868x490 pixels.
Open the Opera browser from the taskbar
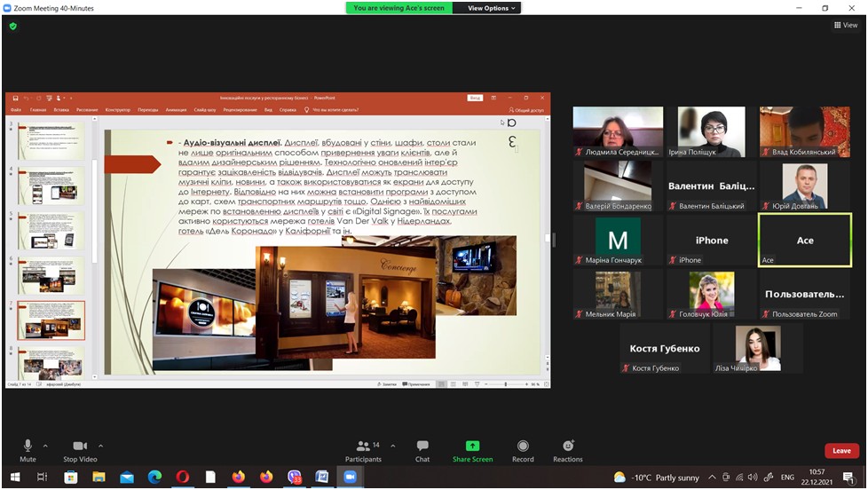[182, 478]
